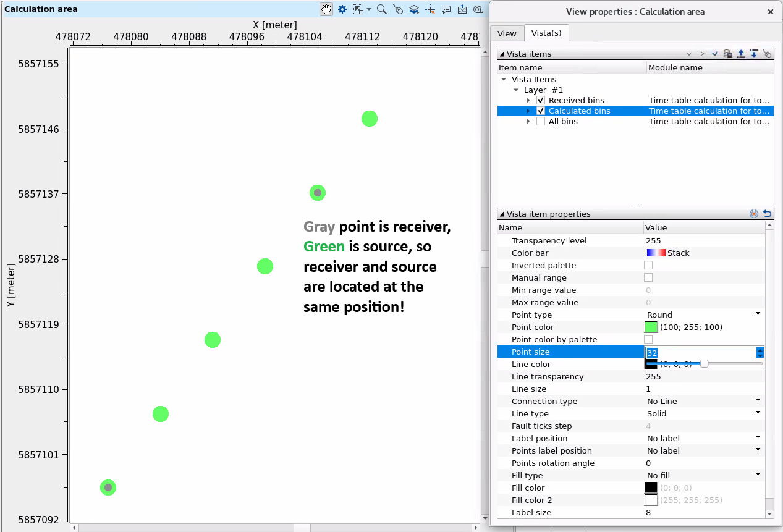
Task: Open the Connection type dropdown
Action: tap(758, 401)
